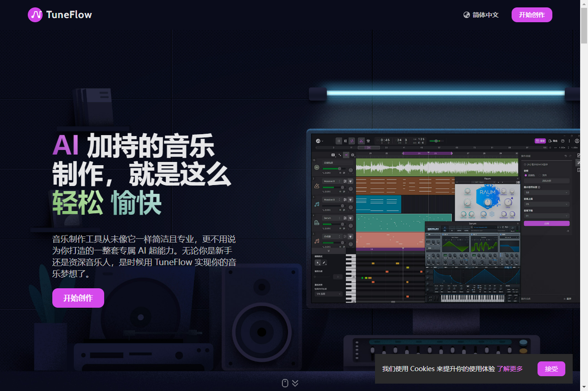Click the audio track volume slider
This screenshot has height=391, width=588.
click(334, 168)
